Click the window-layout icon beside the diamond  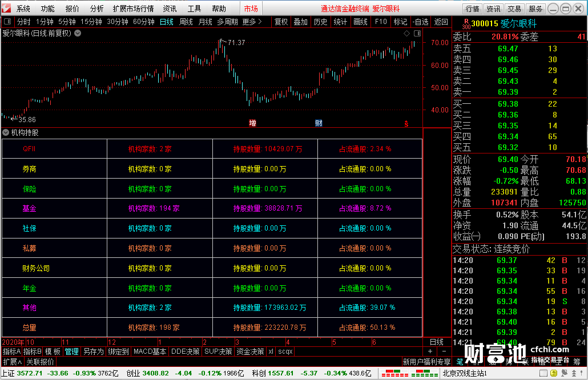tap(417, 33)
